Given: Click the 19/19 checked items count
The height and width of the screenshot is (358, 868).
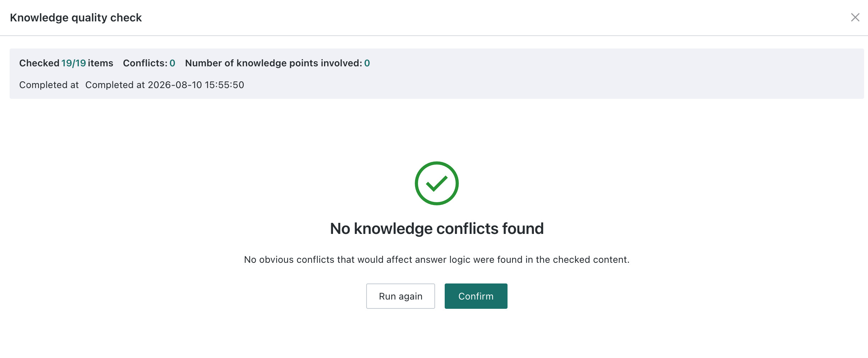Looking at the screenshot, I should point(74,63).
